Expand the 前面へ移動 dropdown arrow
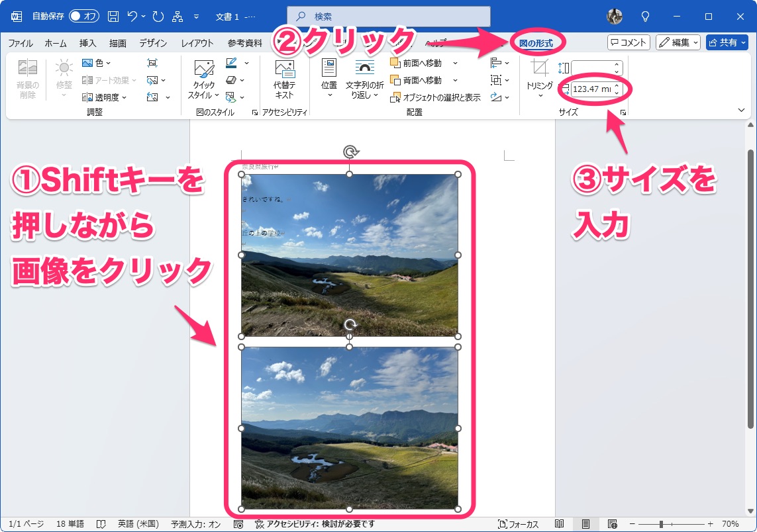 click(x=454, y=64)
